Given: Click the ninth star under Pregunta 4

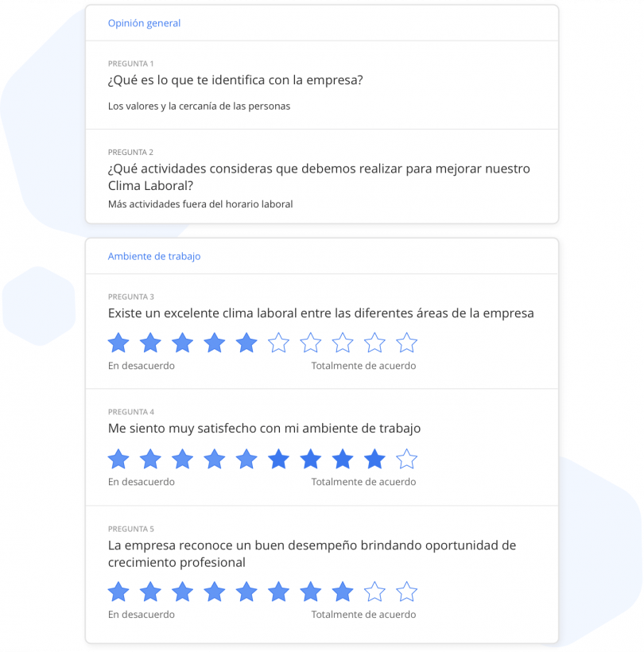Looking at the screenshot, I should click(374, 459).
